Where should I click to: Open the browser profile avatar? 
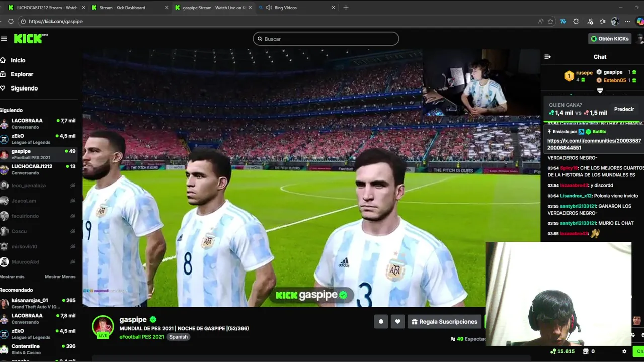click(x=615, y=21)
